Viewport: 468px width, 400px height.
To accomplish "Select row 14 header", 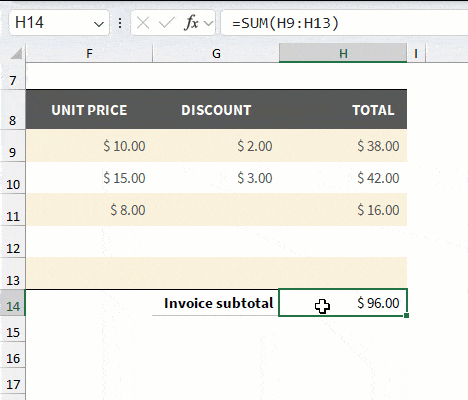I will (x=13, y=303).
